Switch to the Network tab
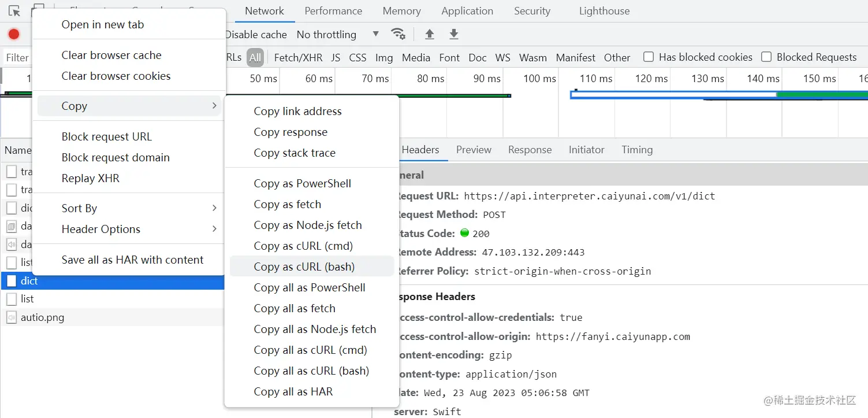Image resolution: width=868 pixels, height=418 pixels. [x=265, y=11]
